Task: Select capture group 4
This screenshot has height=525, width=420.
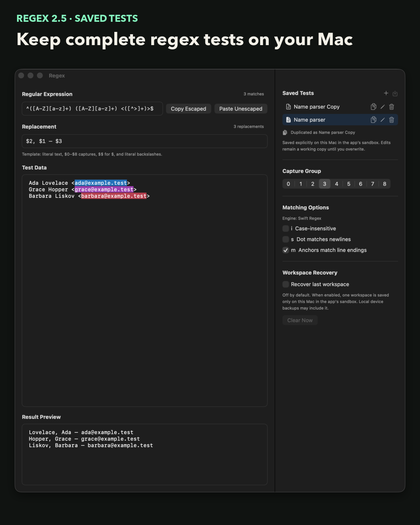Action: (x=337, y=184)
